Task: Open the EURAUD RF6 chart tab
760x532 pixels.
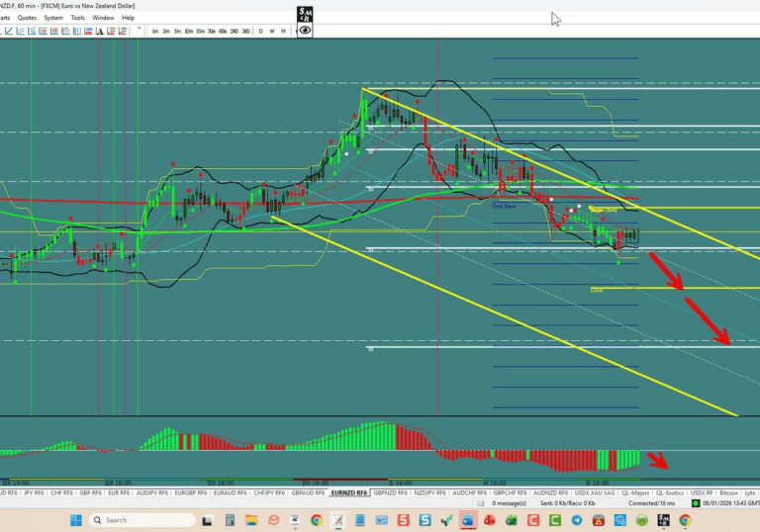Action: pyautogui.click(x=231, y=492)
